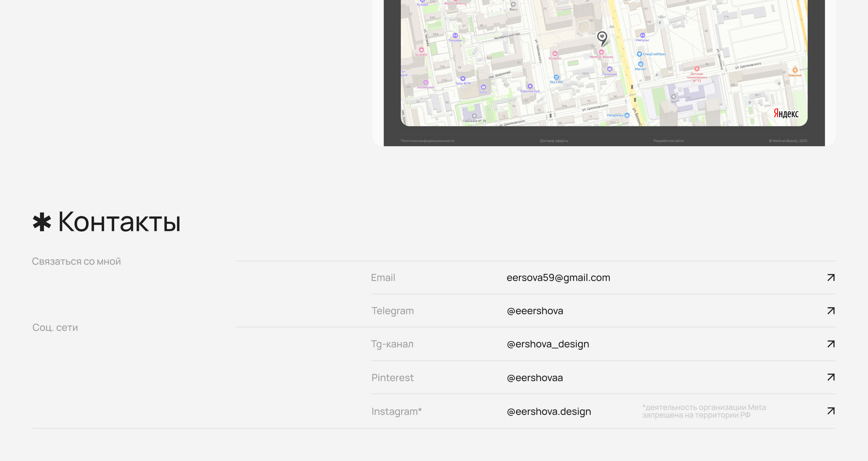The width and height of the screenshot is (868, 461).
Task: Click the Эхо marker on the map
Action: click(x=673, y=99)
